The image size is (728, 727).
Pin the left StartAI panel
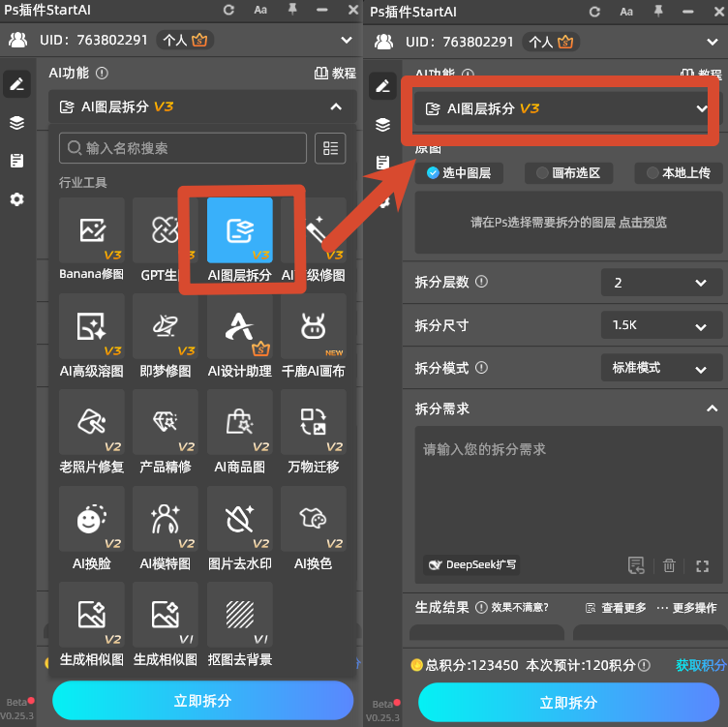(x=292, y=10)
